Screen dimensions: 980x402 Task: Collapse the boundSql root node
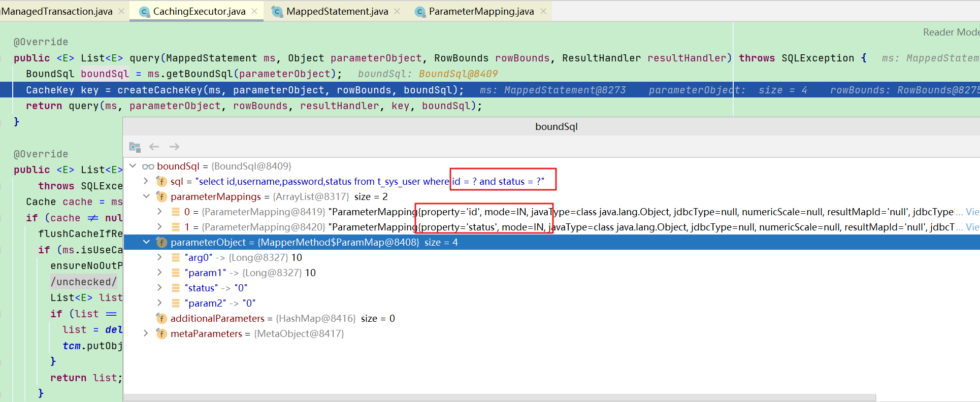(x=133, y=166)
